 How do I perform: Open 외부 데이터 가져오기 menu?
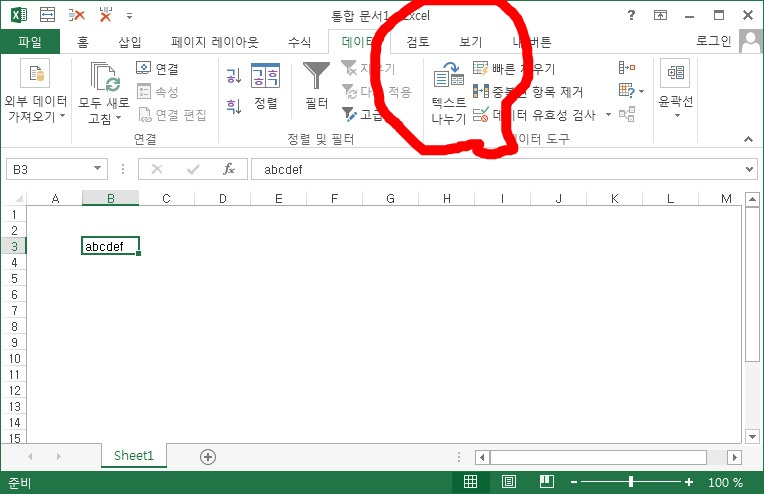pyautogui.click(x=36, y=91)
